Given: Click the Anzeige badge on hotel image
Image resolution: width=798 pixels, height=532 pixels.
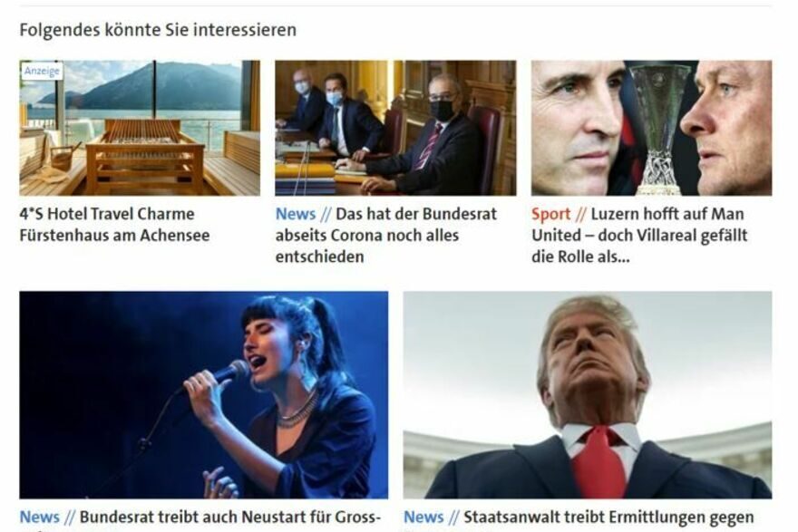Looking at the screenshot, I should (x=43, y=71).
